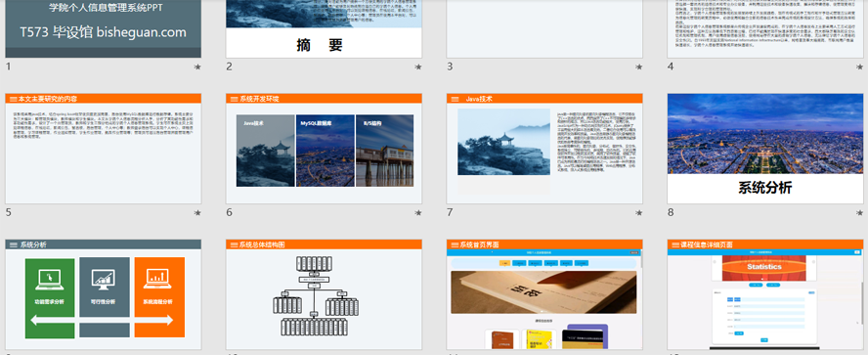The image size is (868, 355).
Task: Click the transition star under slide 5
Action: click(x=197, y=212)
